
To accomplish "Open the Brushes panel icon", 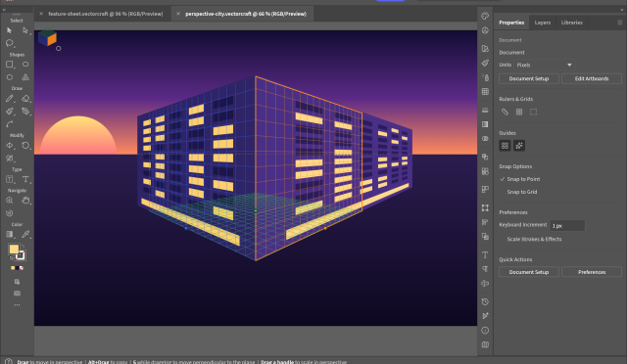I will point(485,63).
